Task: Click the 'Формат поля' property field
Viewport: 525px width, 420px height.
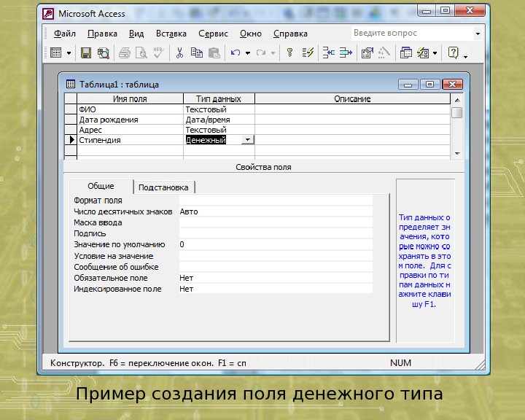Action: 276,201
